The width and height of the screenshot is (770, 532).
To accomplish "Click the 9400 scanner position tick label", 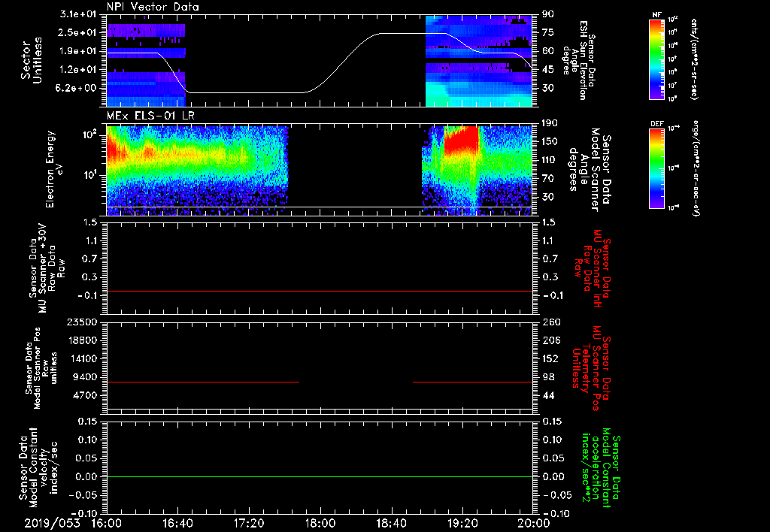I will (86, 377).
